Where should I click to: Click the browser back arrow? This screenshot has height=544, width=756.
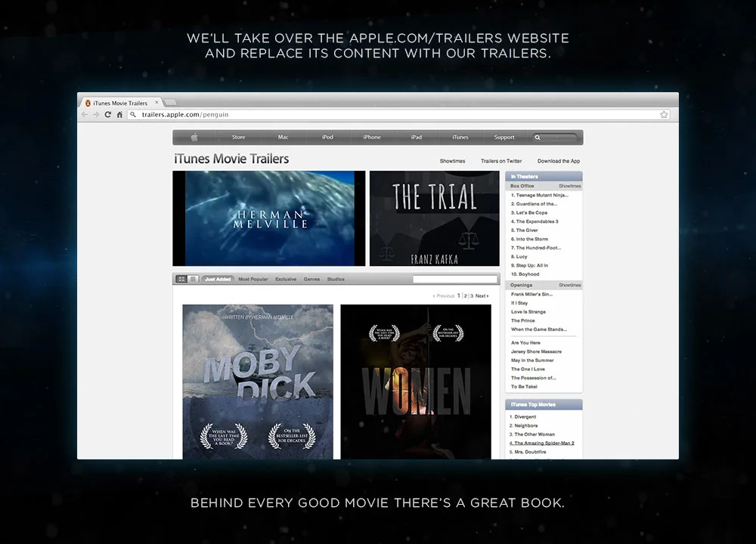tap(85, 115)
